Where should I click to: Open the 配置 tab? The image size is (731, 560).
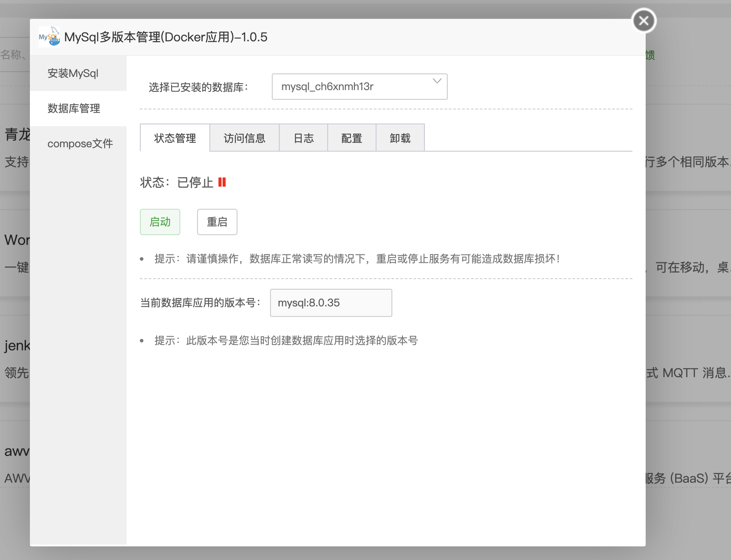tap(352, 138)
